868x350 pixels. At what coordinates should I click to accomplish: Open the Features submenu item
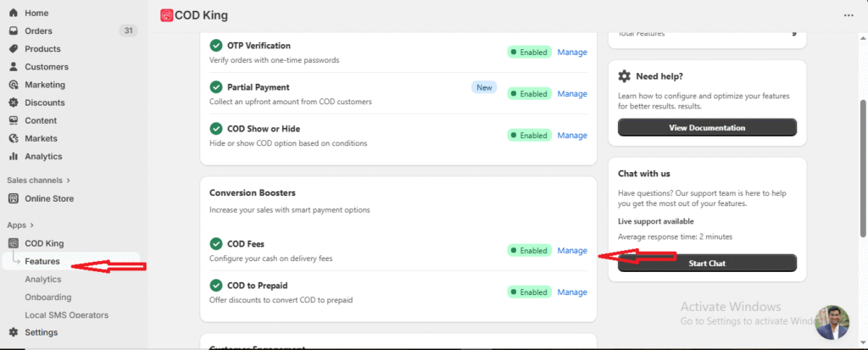point(42,261)
